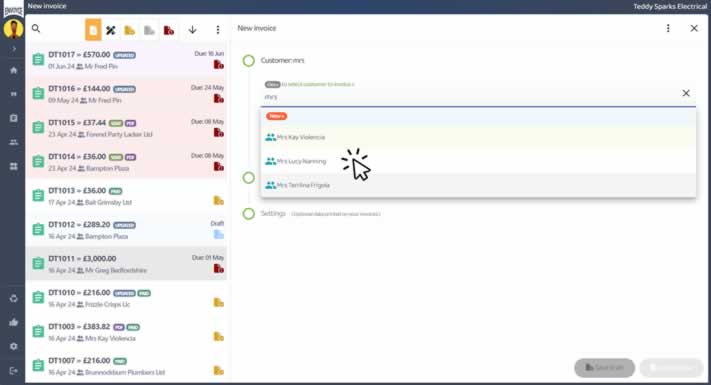Open the invoice list three-dot menu
Screen dimensions: 711x385
click(x=218, y=30)
